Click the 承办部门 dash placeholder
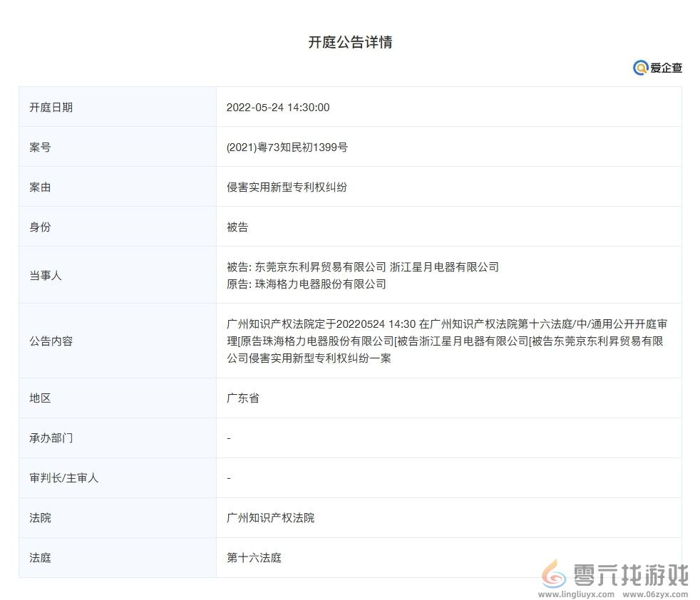 point(226,438)
